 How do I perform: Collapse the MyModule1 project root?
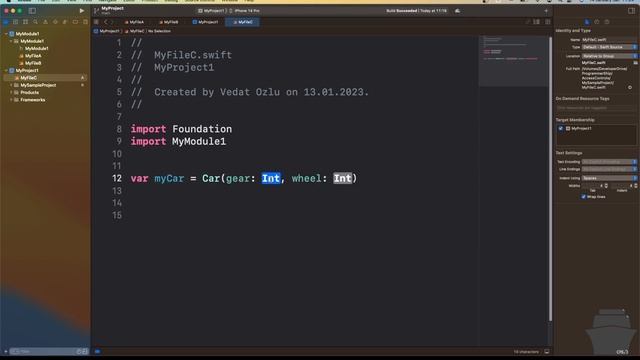tap(6, 34)
